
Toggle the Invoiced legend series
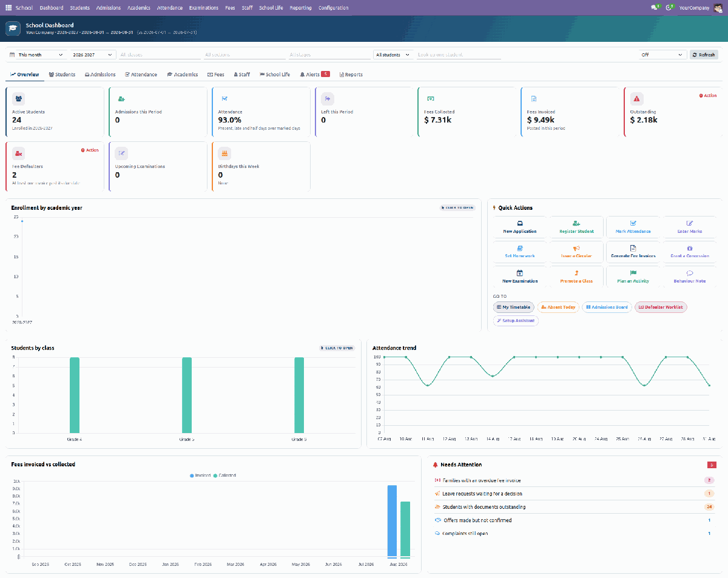click(200, 476)
